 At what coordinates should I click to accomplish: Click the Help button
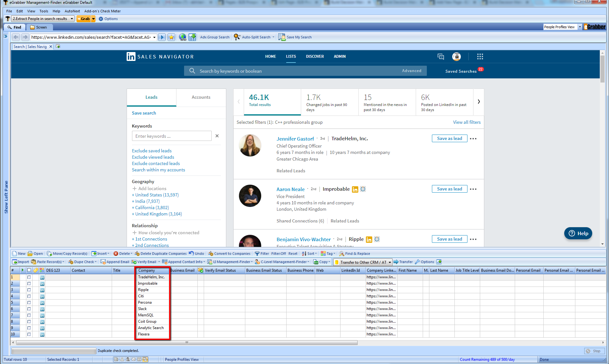tap(578, 233)
